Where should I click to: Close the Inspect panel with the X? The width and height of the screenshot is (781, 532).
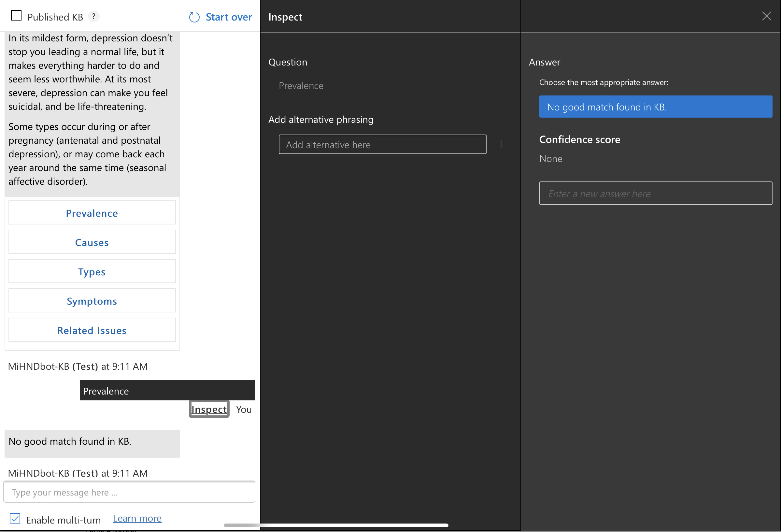[766, 16]
